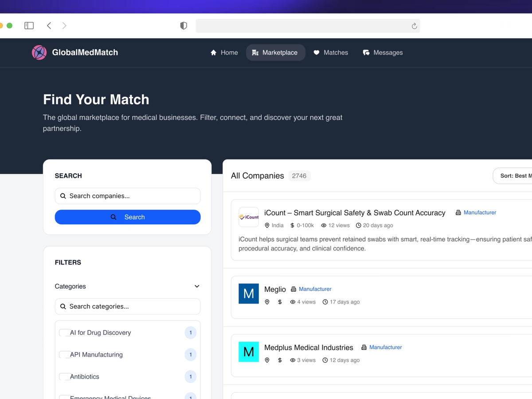Click the Find Your Match heading
The width and height of the screenshot is (532, 399).
click(96, 99)
